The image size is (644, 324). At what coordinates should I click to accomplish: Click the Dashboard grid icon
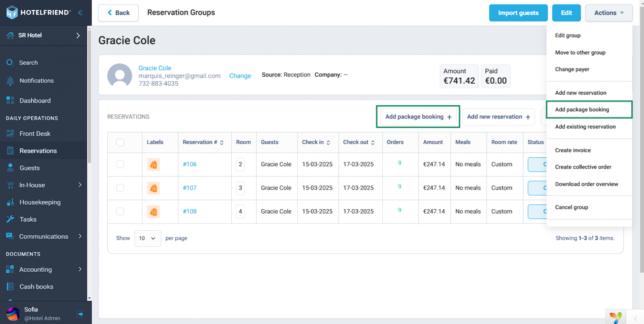click(10, 101)
